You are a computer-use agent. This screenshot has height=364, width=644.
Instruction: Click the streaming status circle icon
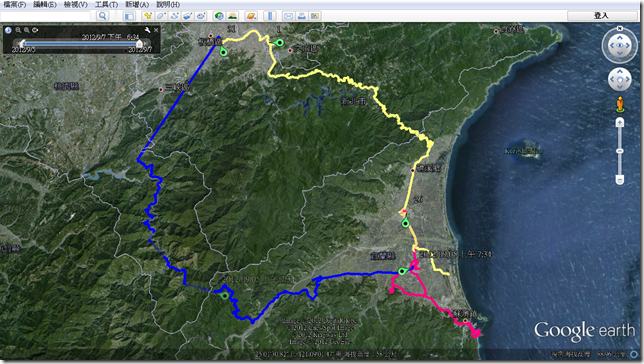(635, 354)
